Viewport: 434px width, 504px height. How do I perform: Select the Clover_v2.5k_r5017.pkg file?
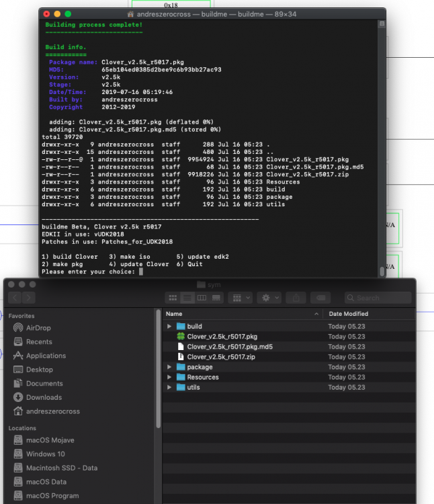pyautogui.click(x=289, y=337)
